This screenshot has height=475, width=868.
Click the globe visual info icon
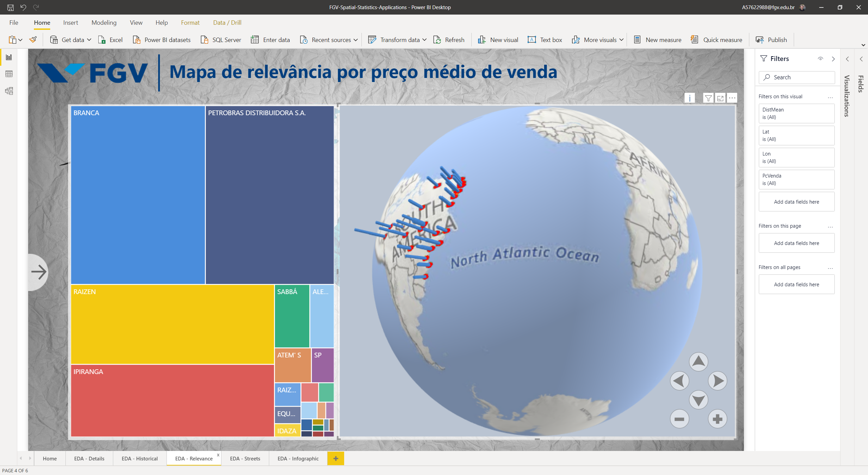689,98
